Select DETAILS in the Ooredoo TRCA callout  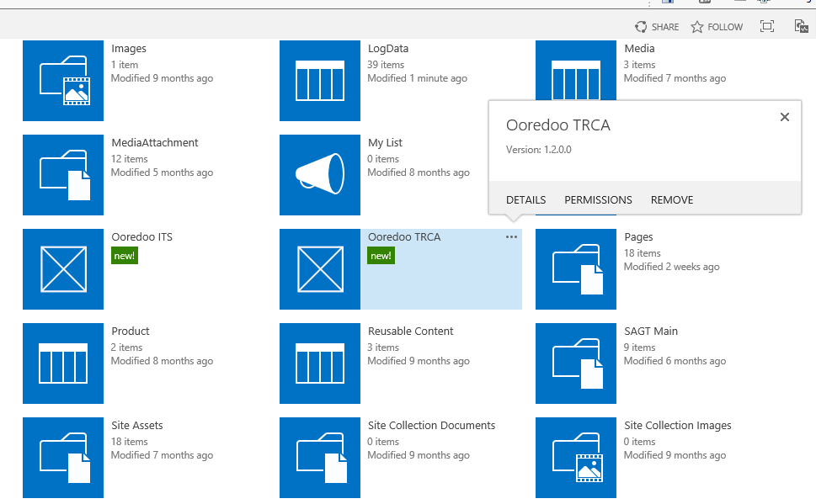coord(525,199)
